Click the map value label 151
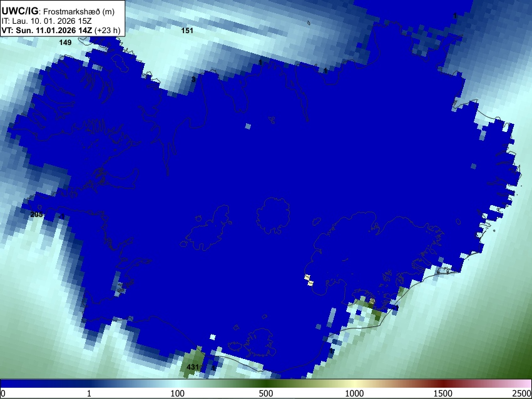 pos(187,31)
